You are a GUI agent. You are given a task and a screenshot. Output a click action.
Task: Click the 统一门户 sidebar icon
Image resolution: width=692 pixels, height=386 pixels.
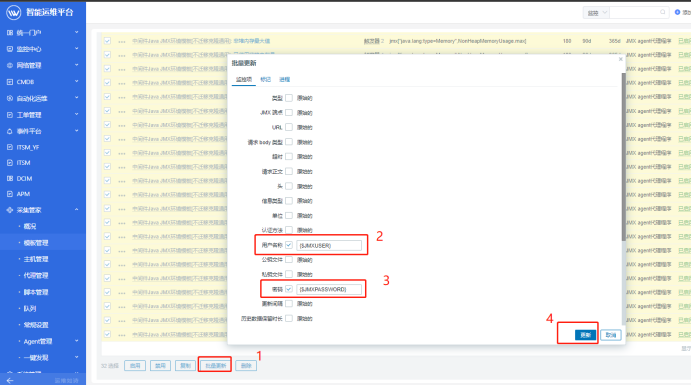(10, 33)
